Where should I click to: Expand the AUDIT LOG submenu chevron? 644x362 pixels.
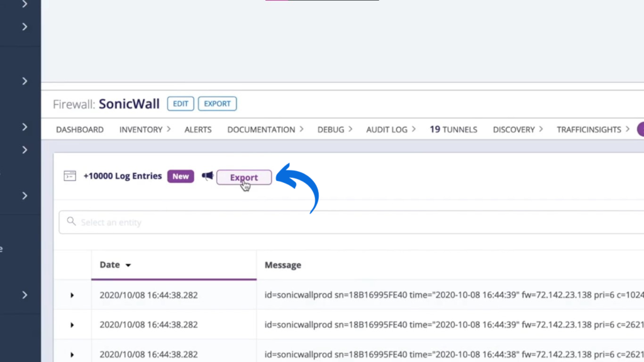click(x=413, y=129)
